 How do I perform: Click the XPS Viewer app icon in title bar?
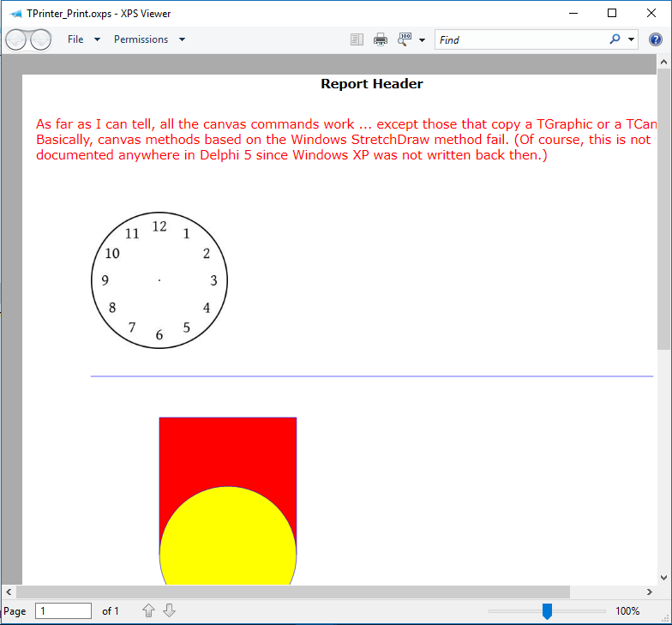15,14
